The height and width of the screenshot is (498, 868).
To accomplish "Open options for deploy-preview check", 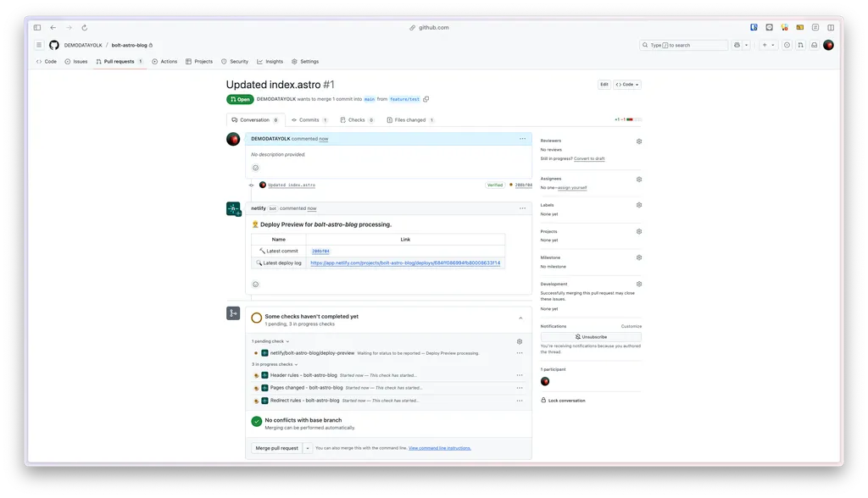I will (520, 353).
